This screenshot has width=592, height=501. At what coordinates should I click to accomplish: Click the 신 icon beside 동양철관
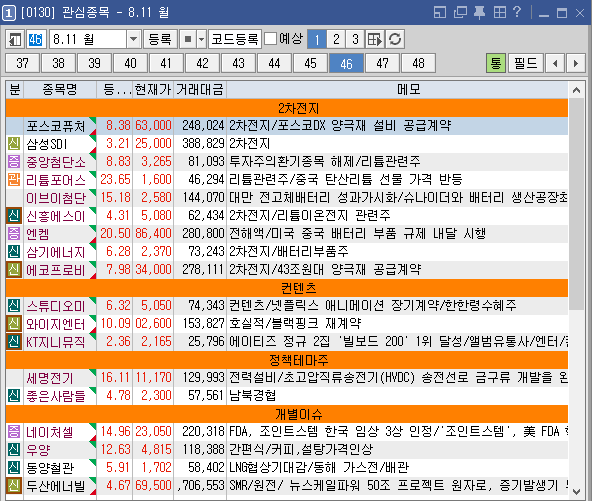point(14,468)
